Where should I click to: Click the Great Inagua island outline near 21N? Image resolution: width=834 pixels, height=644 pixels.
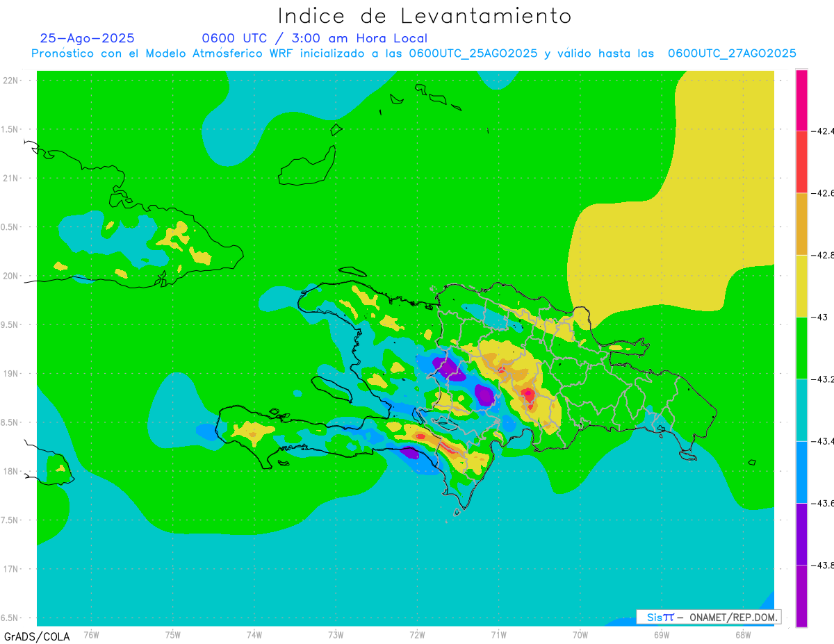[x=308, y=165]
